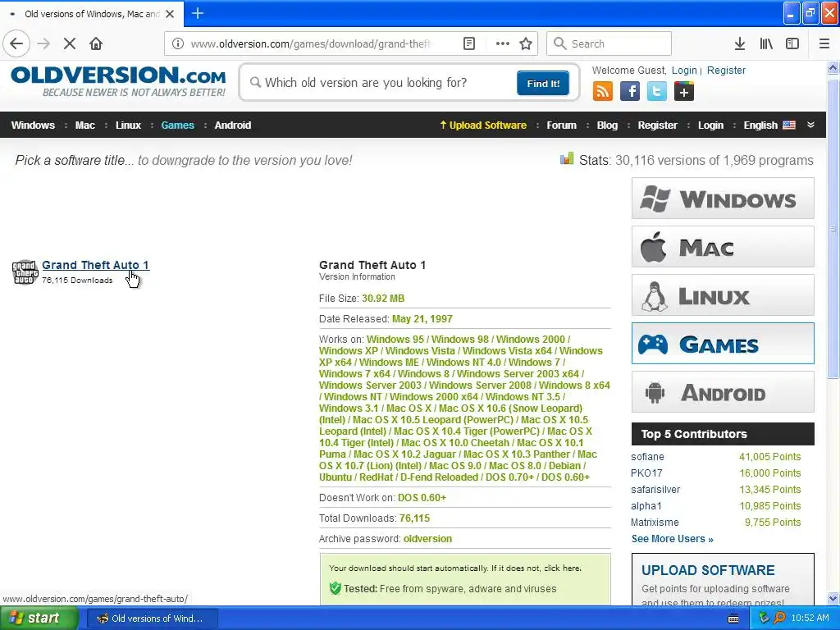Image resolution: width=840 pixels, height=630 pixels.
Task: Open a new browser tab
Action: (x=198, y=13)
